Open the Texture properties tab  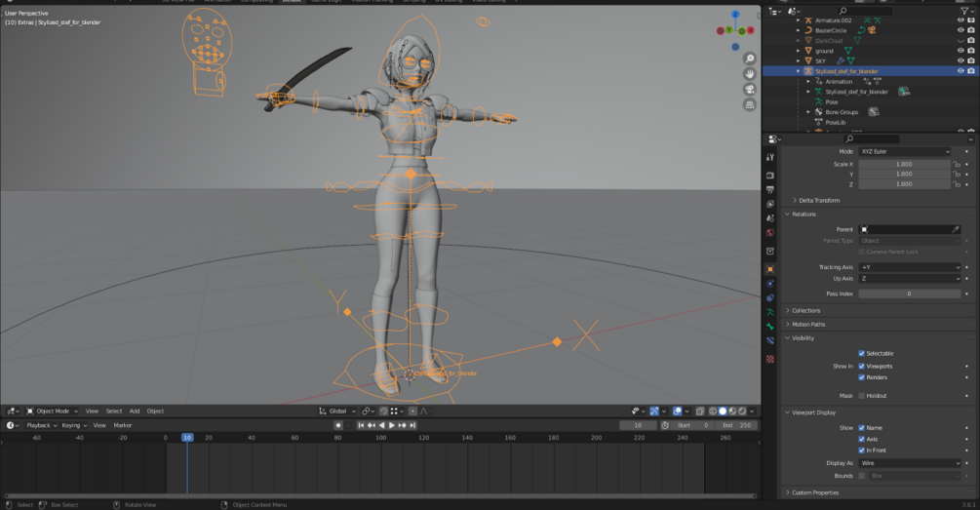(x=770, y=359)
